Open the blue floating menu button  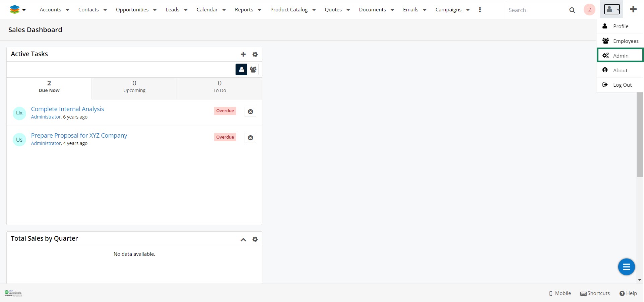626,267
